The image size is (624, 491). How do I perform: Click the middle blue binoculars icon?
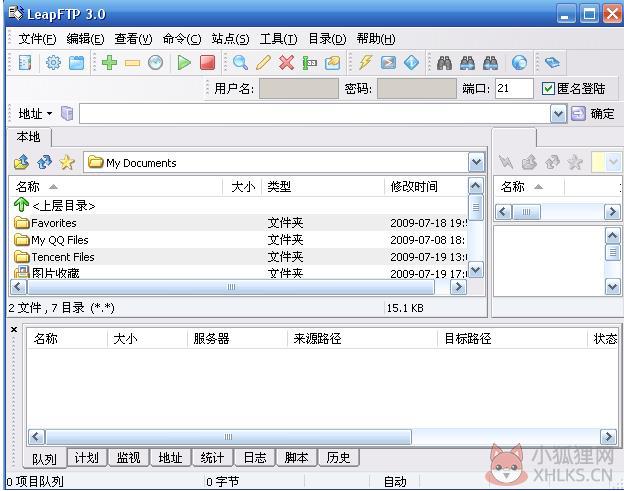tap(467, 63)
